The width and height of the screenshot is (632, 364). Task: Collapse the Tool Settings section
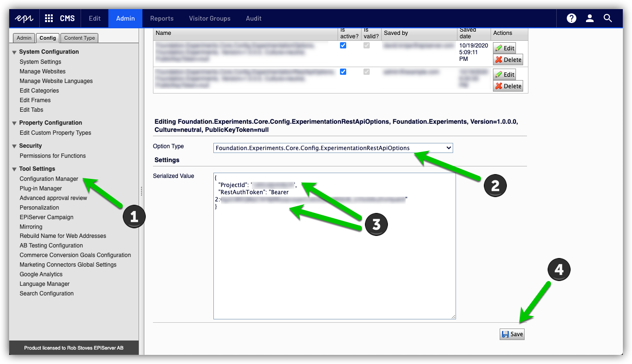point(14,169)
